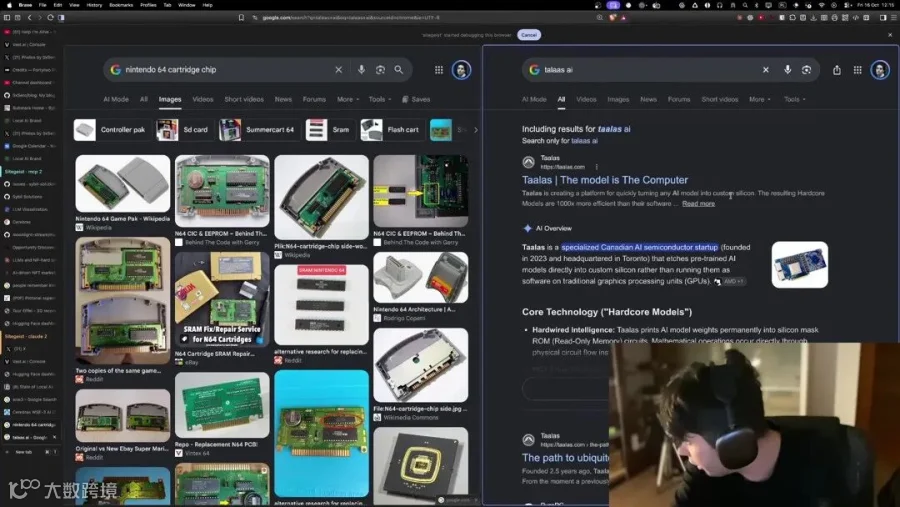Click the Cancel debugging button
Image resolution: width=900 pixels, height=507 pixels.
(529, 35)
